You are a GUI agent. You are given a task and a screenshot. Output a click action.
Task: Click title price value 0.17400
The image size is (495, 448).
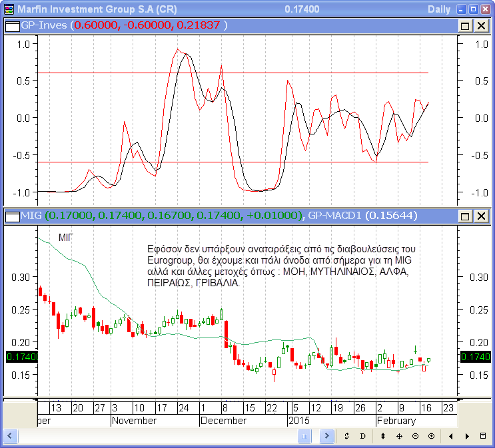point(302,9)
